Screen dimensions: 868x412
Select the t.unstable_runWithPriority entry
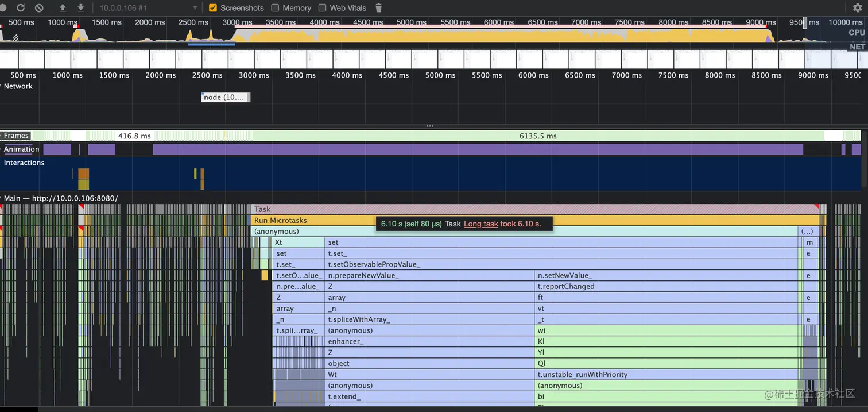(667, 374)
